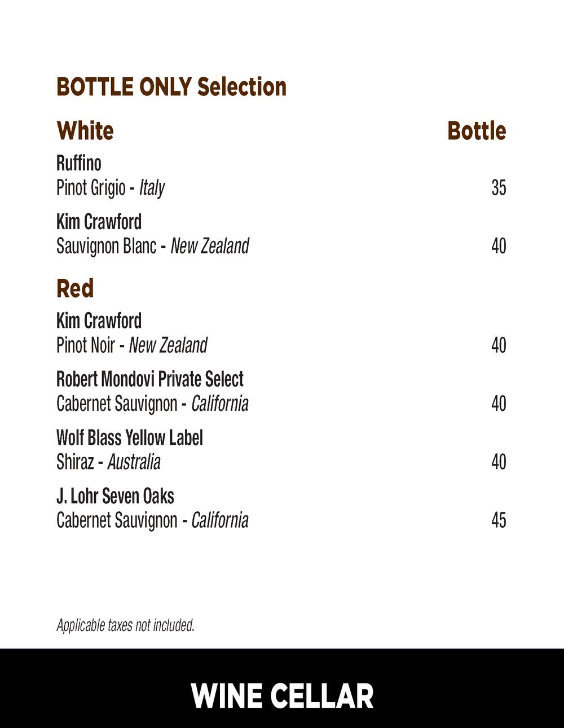This screenshot has height=728, width=564.
Task: Click the 45 price for J. Lohr
Action: click(499, 520)
